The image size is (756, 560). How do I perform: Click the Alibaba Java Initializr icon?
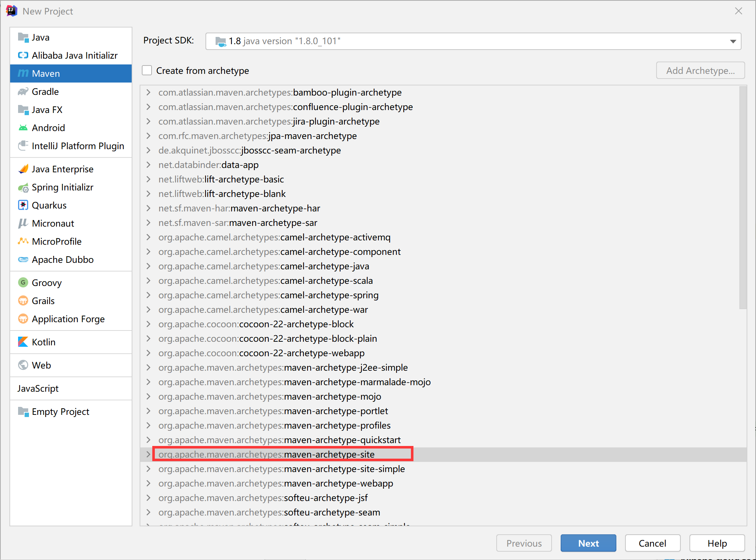point(23,55)
